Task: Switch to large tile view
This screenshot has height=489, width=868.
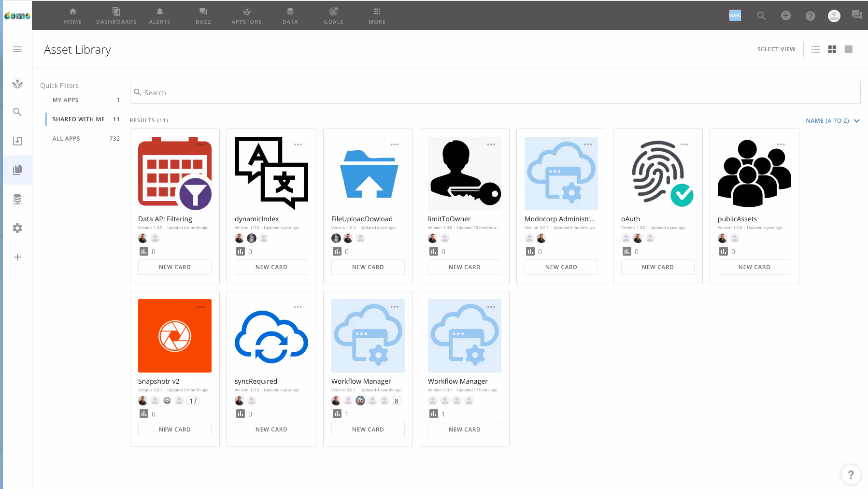Action: click(849, 49)
